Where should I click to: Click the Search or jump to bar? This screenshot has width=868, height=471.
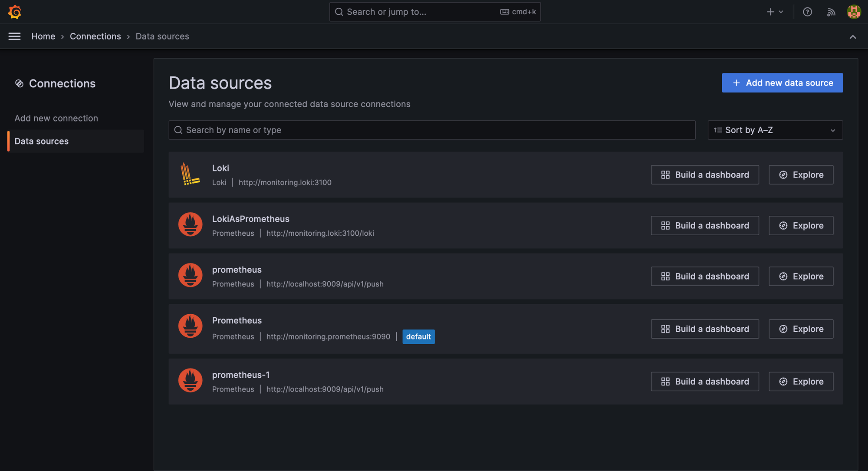pyautogui.click(x=435, y=12)
